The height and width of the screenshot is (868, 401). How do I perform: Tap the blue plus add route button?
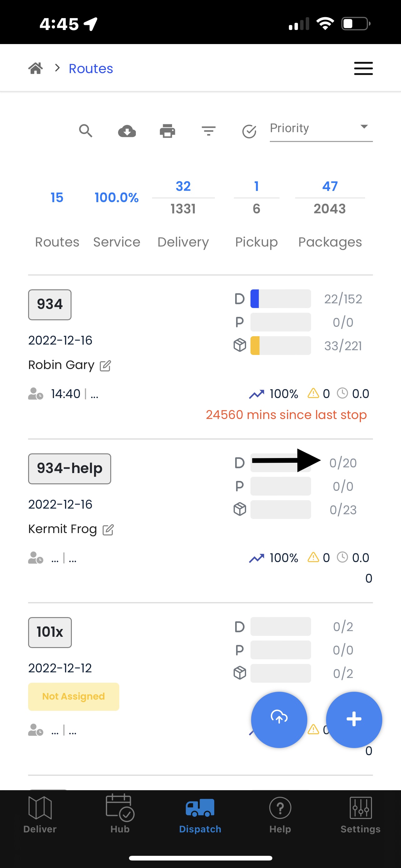click(x=354, y=720)
